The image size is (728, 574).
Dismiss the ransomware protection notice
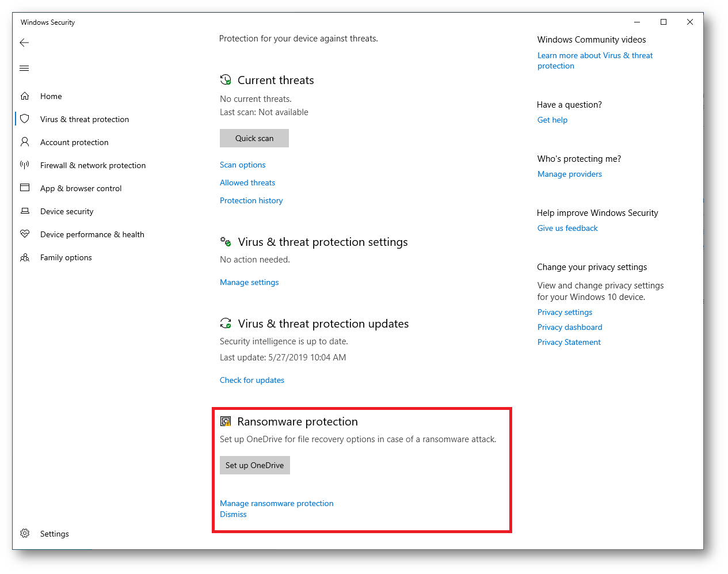pos(233,514)
